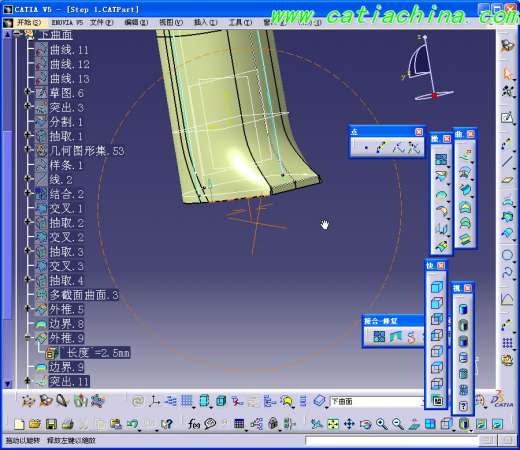Click the Point tool in 点 toolbar
Image resolution: width=520 pixels, height=450 pixels.
coord(366,147)
